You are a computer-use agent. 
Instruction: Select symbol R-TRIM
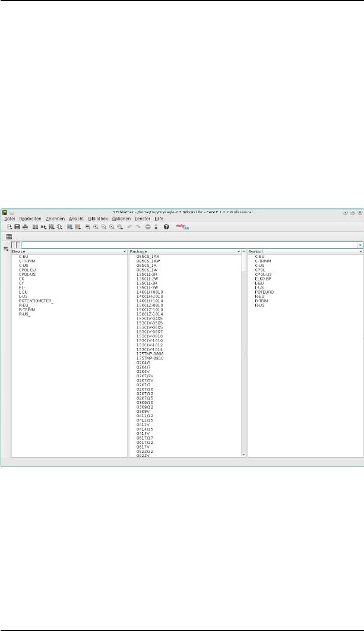[261, 301]
